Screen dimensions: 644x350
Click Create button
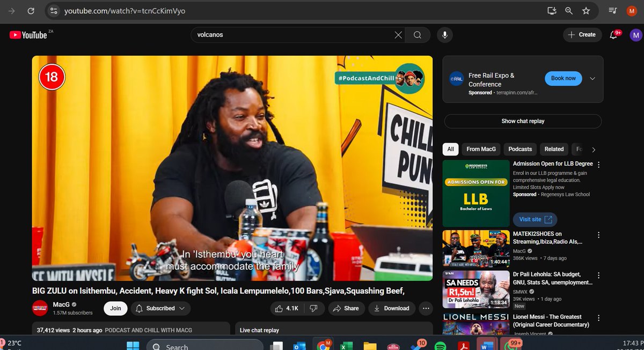click(x=582, y=35)
